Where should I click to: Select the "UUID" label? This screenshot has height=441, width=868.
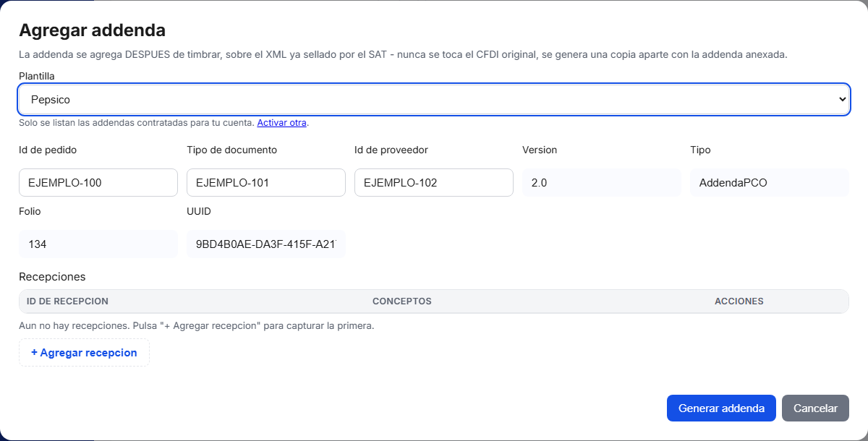coord(199,212)
